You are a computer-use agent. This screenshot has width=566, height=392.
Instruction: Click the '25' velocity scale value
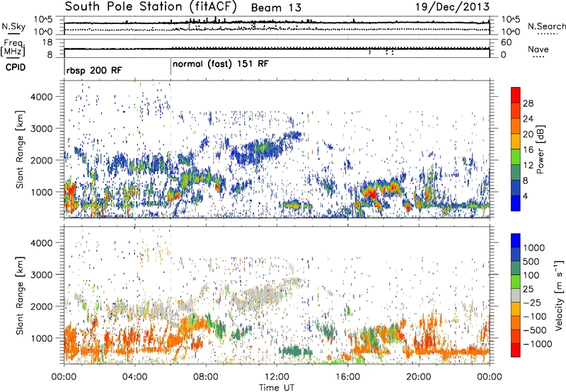(528, 289)
